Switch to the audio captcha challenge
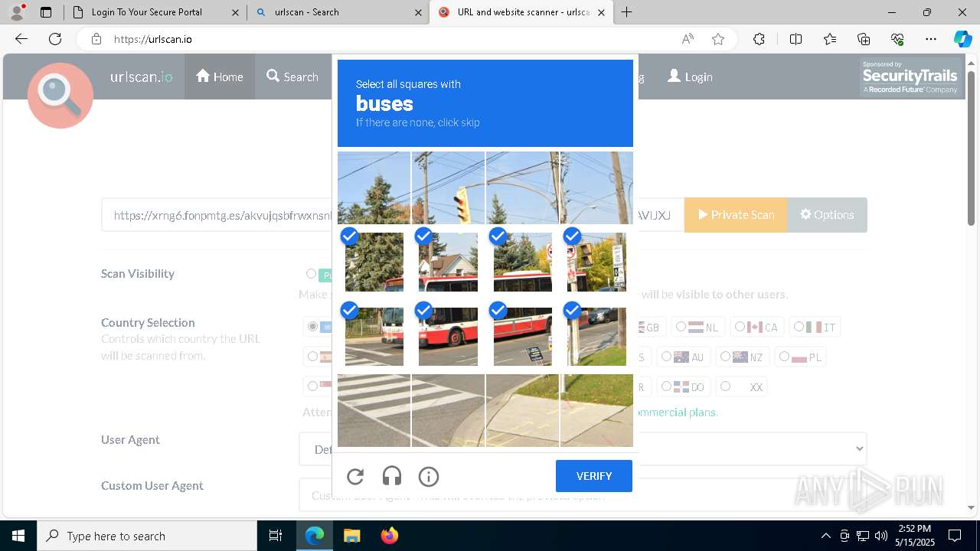The image size is (980, 551). pyautogui.click(x=392, y=477)
